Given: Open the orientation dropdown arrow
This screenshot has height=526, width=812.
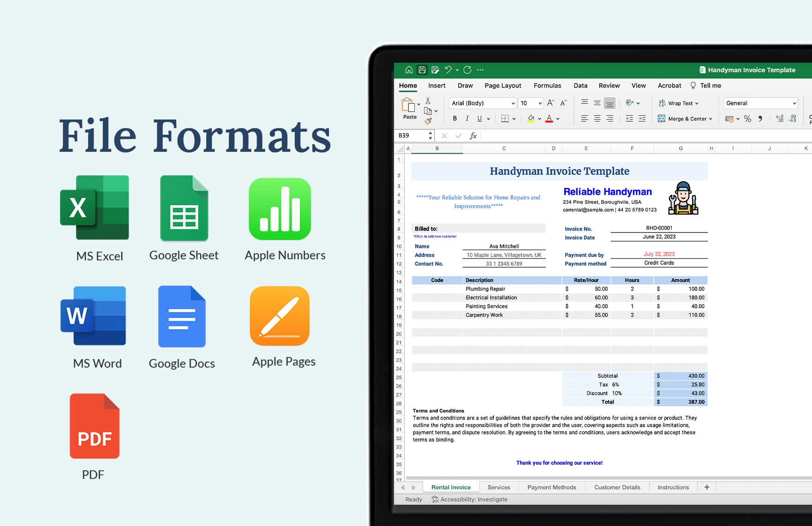Looking at the screenshot, I should click(x=638, y=103).
